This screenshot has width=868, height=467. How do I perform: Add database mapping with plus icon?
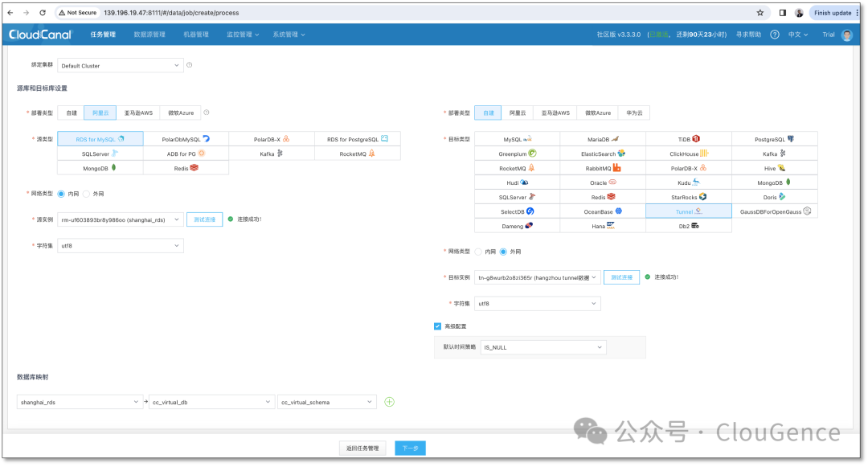[389, 402]
